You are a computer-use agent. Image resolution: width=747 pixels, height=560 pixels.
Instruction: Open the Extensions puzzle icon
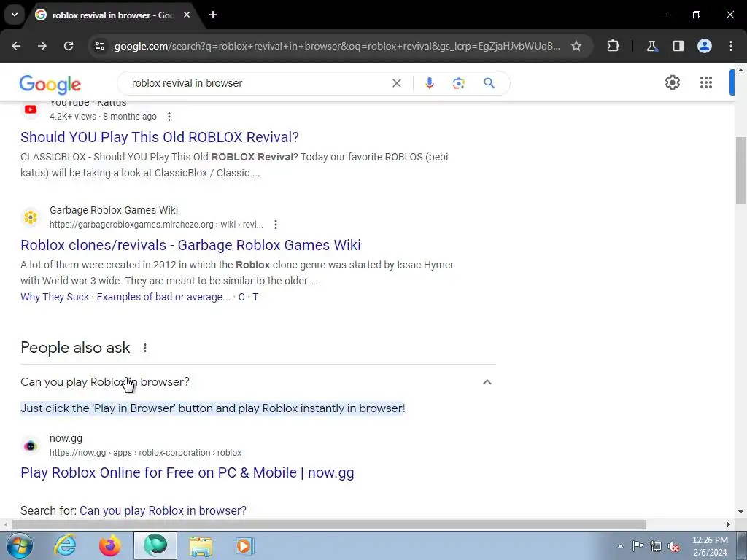pyautogui.click(x=613, y=46)
